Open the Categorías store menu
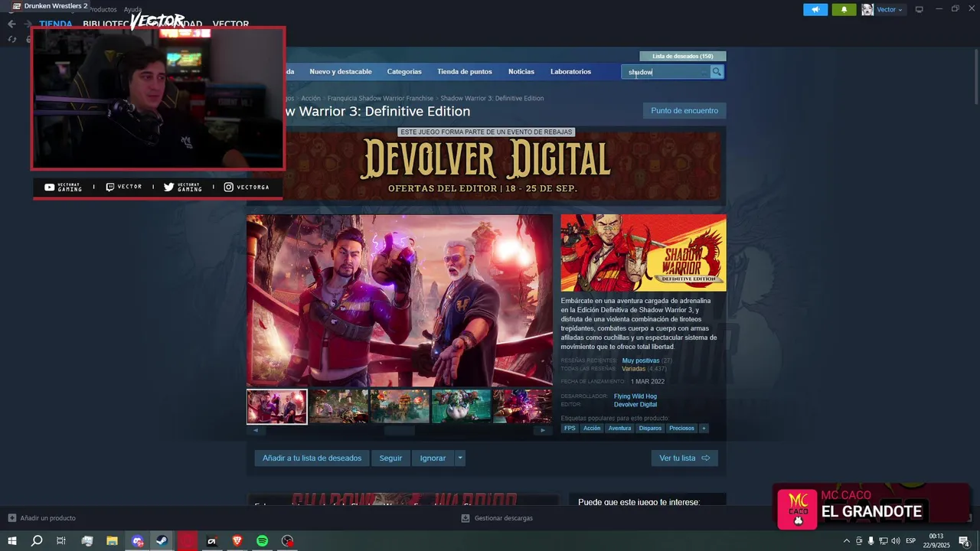 [x=404, y=72]
